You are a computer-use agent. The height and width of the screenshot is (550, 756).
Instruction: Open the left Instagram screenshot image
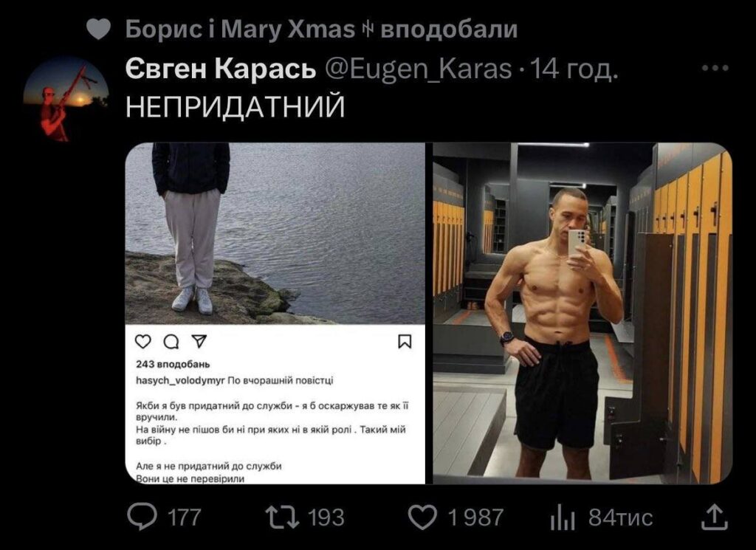[275, 313]
